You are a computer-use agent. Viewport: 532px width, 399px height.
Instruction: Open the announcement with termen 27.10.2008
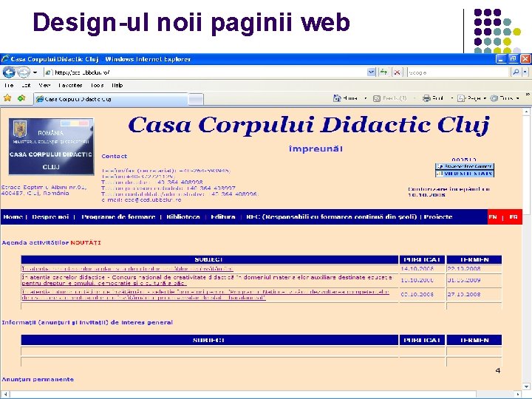pyautogui.click(x=205, y=295)
